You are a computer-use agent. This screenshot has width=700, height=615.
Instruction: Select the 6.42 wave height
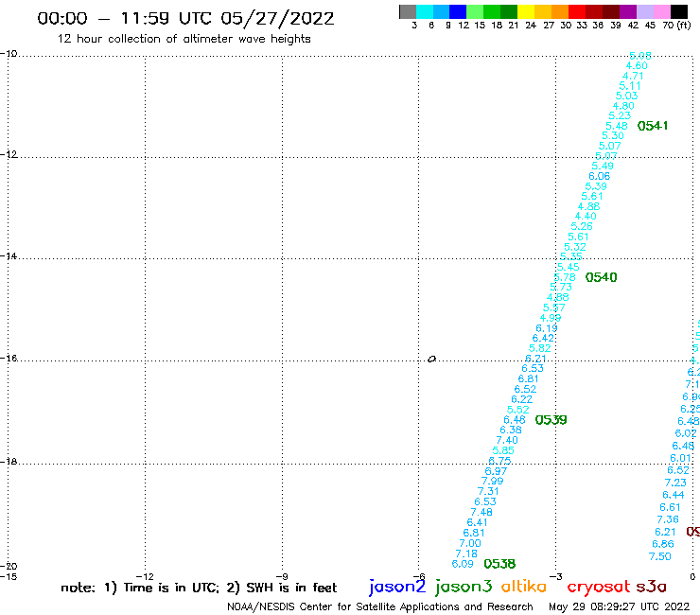pos(543,338)
